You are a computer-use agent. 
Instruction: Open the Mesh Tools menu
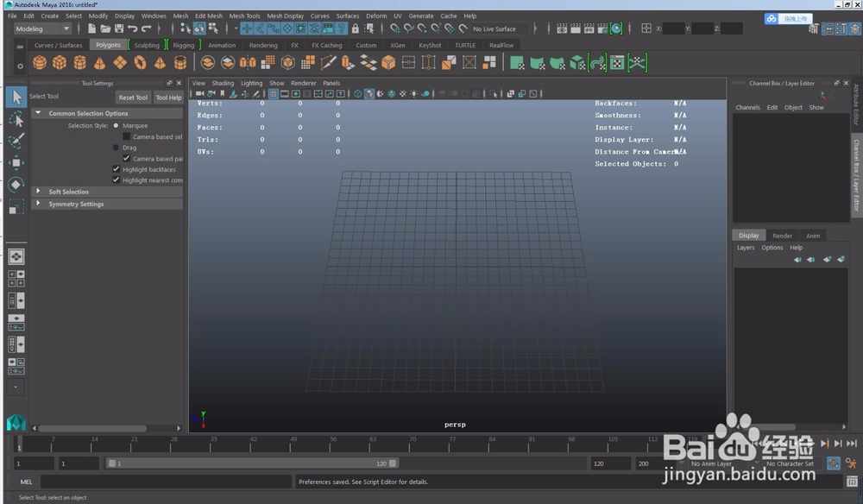[244, 16]
